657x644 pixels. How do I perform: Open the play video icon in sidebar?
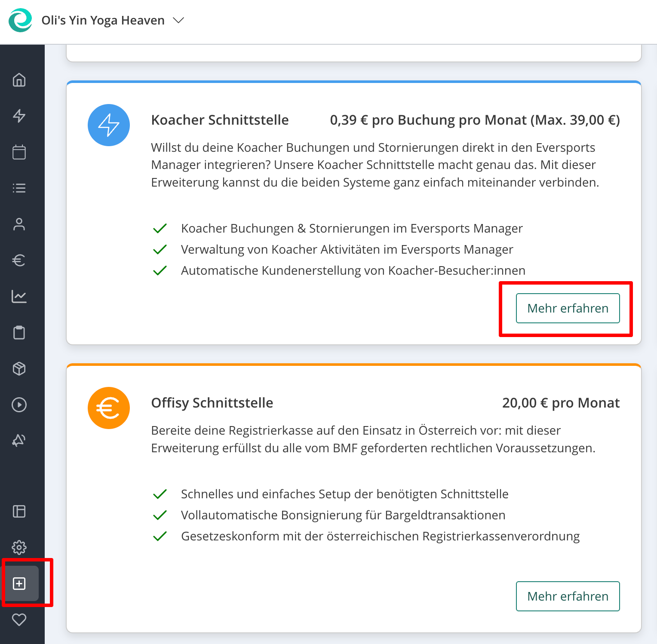pos(19,405)
